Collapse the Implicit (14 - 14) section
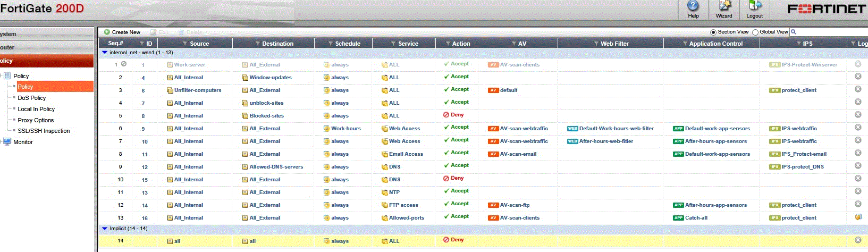 click(x=105, y=229)
